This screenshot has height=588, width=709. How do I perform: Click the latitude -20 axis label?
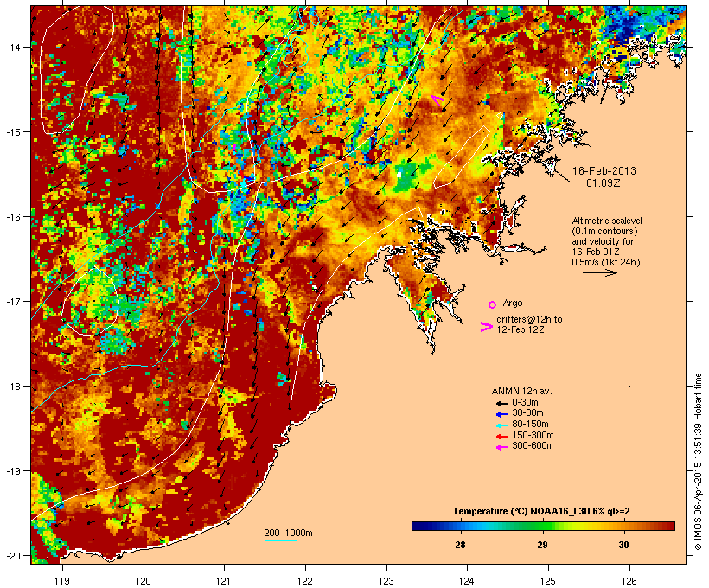tap(12, 555)
